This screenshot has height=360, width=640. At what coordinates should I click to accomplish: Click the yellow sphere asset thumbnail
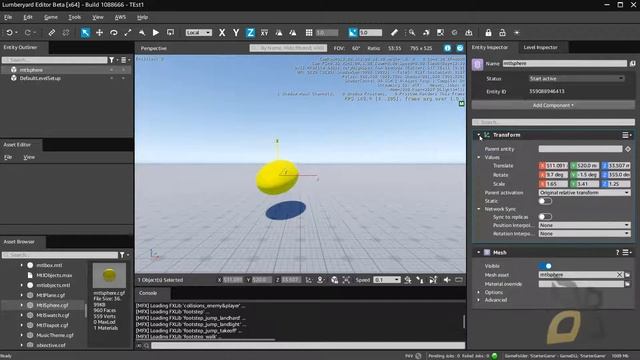[x=109, y=276]
